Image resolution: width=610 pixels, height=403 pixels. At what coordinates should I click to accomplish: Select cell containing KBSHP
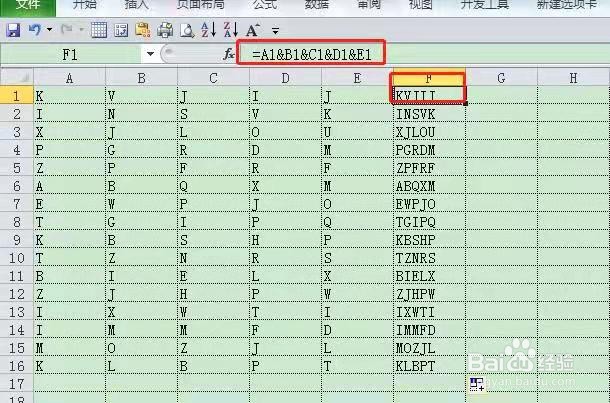coord(429,240)
